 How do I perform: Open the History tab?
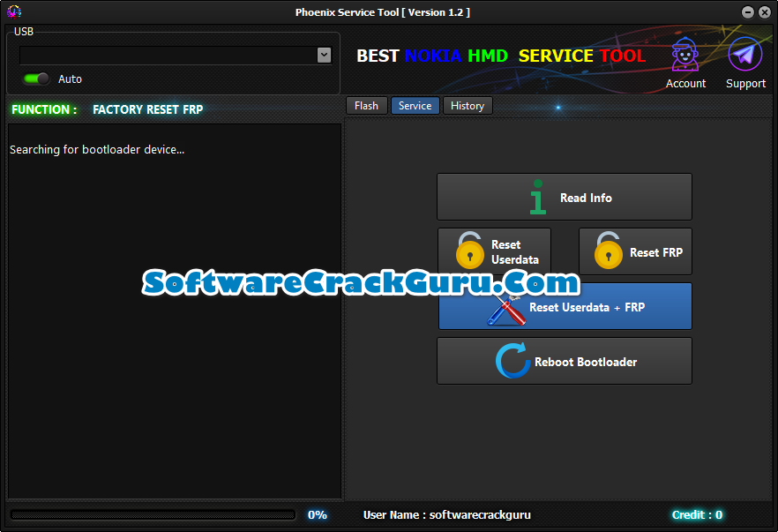(x=468, y=106)
